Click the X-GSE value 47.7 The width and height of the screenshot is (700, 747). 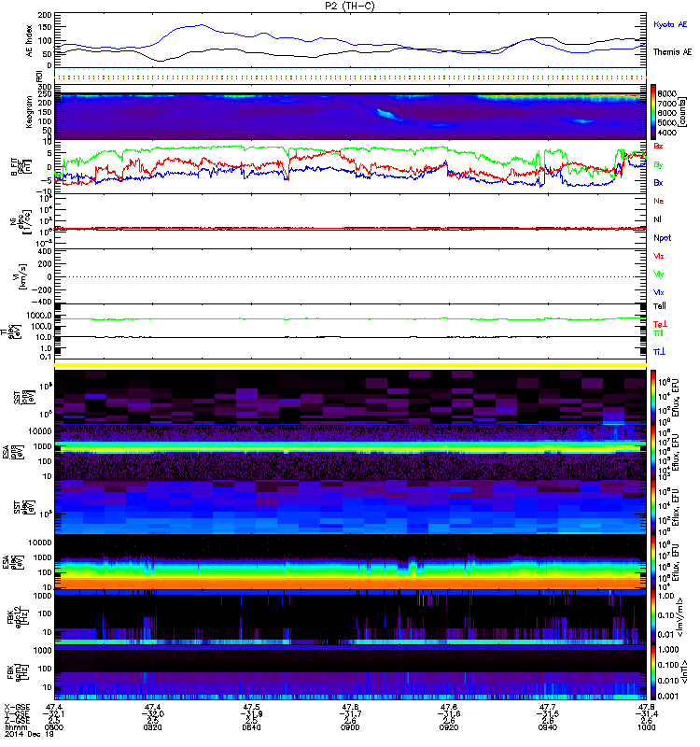click(548, 708)
